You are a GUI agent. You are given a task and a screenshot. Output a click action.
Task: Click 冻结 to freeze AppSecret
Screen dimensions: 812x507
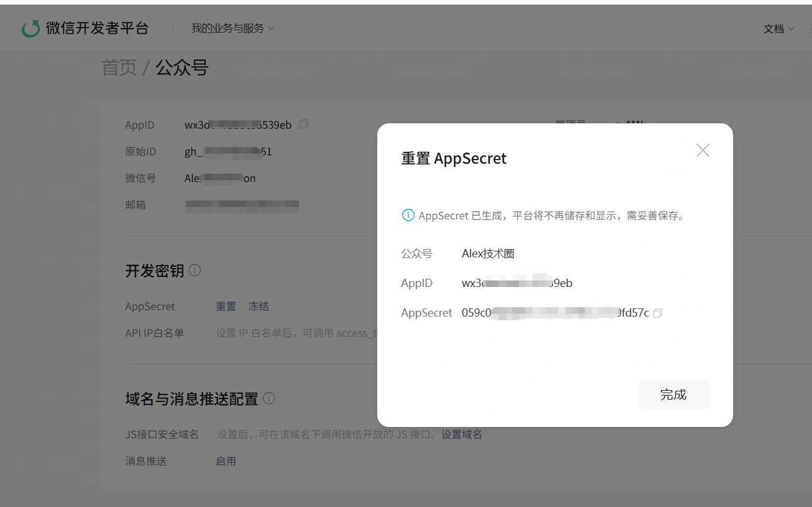point(259,306)
